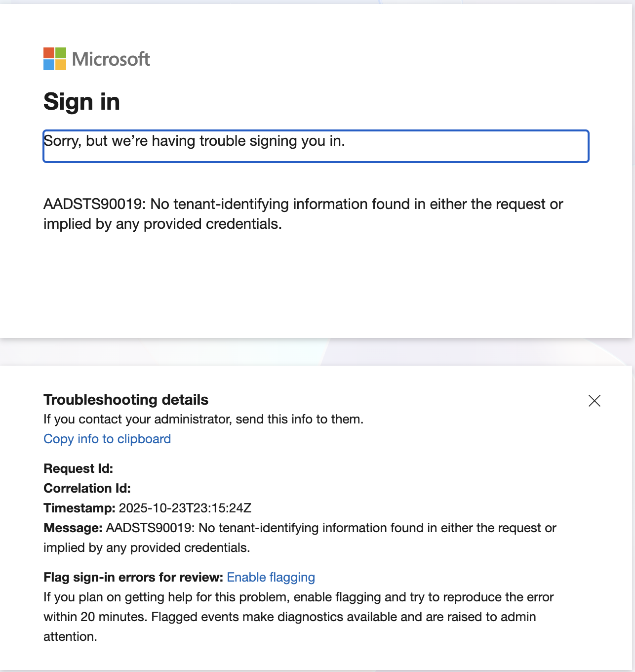Viewport: 635px width, 672px height.
Task: Click the Message label in troubleshooting details
Action: 73,528
